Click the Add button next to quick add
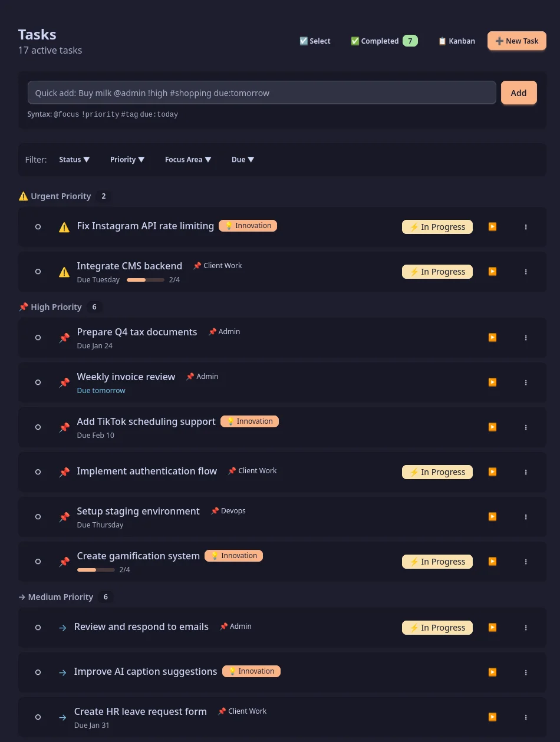560x742 pixels. point(518,93)
